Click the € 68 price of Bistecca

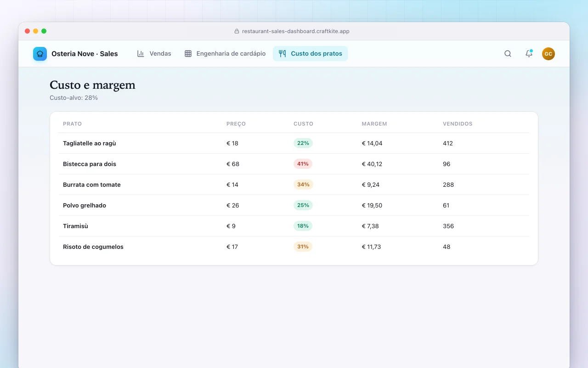[233, 164]
